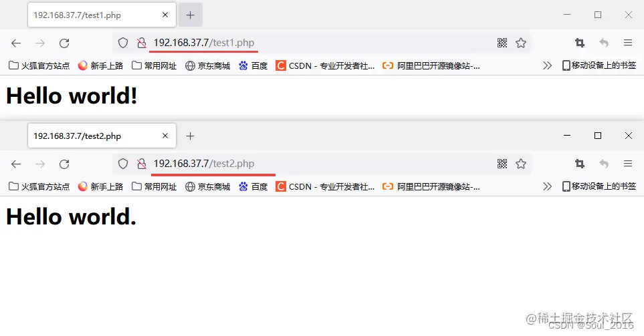Open QR code icon for test1.php
This screenshot has width=644, height=336.
pos(502,43)
